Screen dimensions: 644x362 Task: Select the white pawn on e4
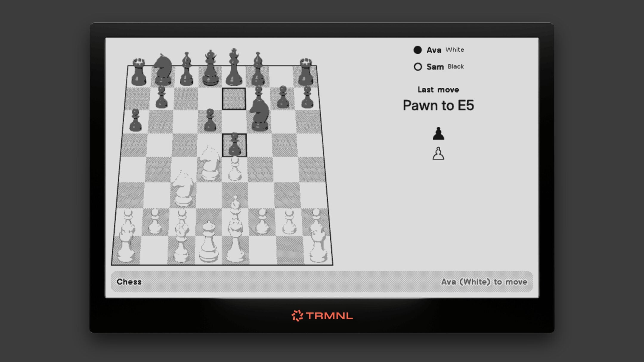[235, 169]
